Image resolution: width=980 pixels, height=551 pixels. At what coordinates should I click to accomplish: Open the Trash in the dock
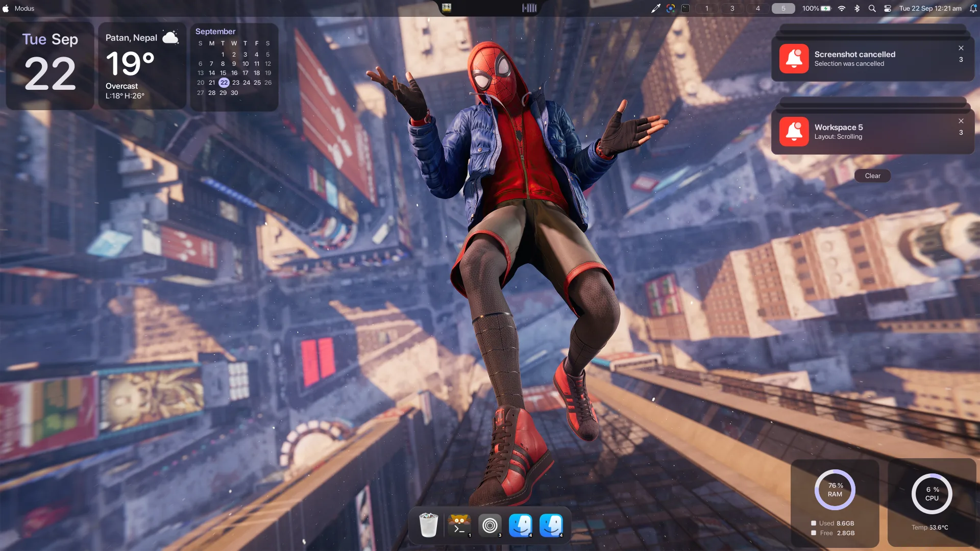[428, 525]
